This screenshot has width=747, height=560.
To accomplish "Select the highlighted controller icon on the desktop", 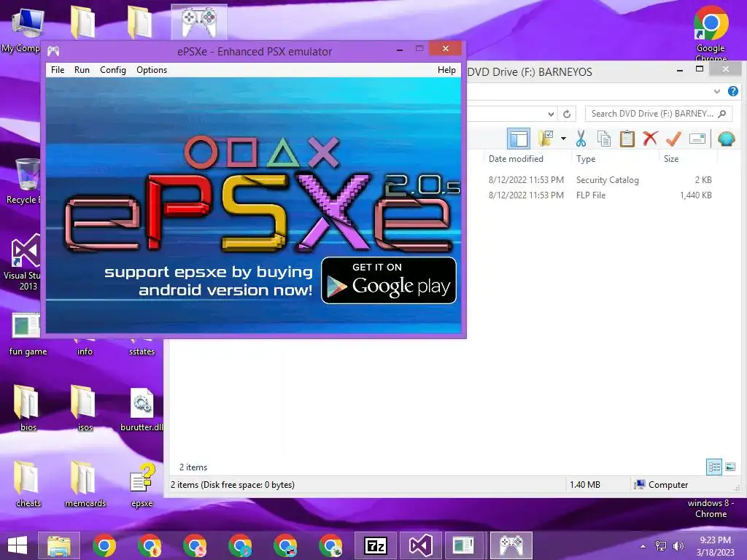I will coord(199,23).
